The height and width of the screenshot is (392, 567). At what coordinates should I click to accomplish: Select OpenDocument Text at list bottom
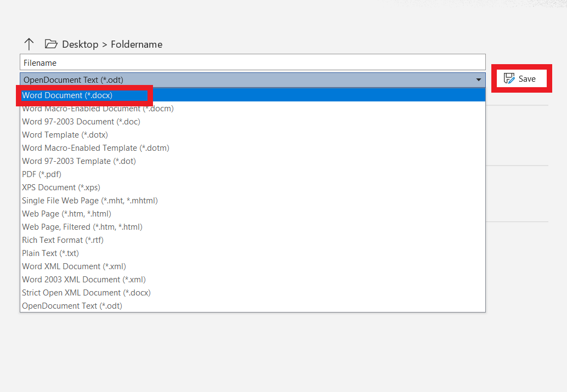pos(72,305)
